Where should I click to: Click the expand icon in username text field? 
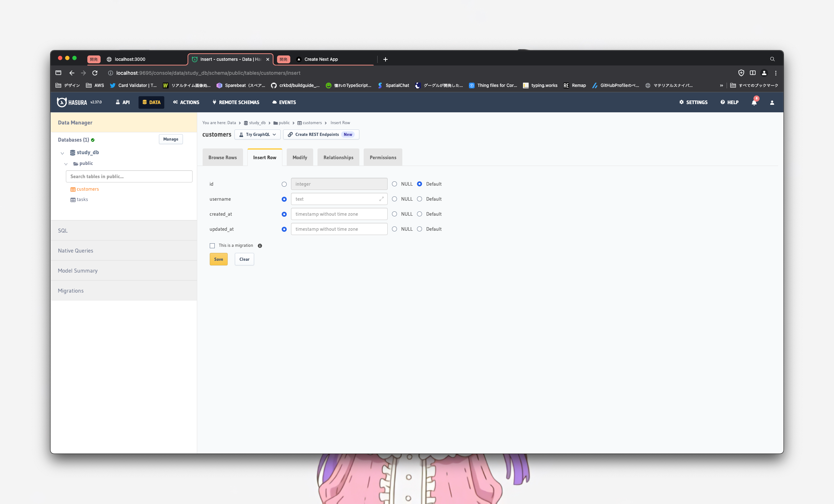click(x=381, y=199)
